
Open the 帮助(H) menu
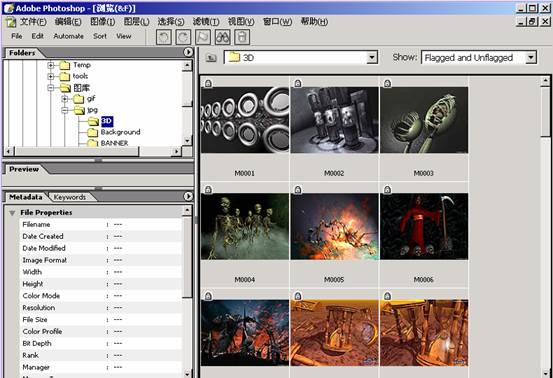pyautogui.click(x=314, y=22)
